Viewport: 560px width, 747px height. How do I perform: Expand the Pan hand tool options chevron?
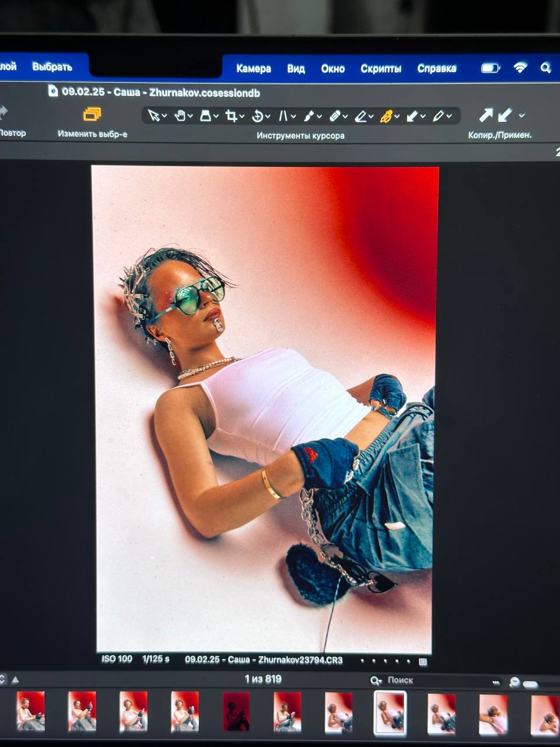190,116
